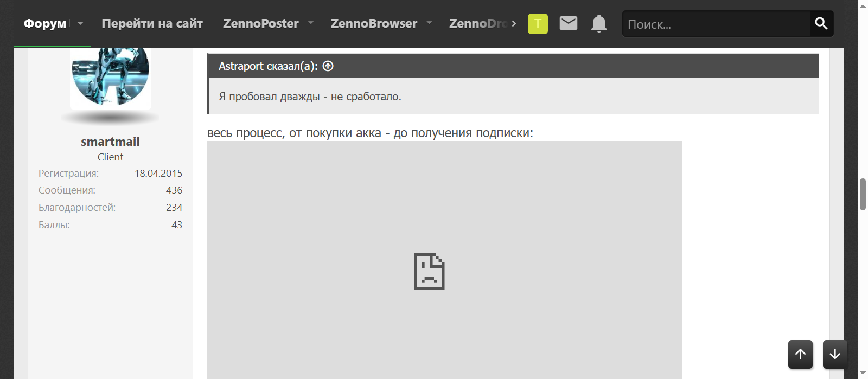
Task: Click the Благодарностей value 234
Action: tap(174, 208)
